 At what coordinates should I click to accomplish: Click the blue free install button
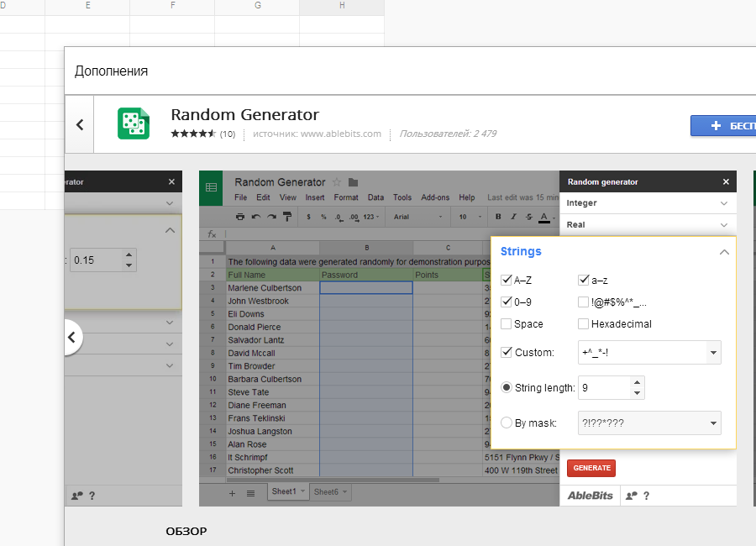723,126
